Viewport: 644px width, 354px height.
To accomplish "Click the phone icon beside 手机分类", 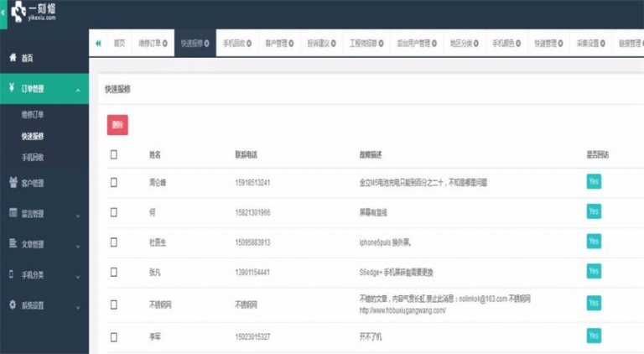I will point(13,274).
